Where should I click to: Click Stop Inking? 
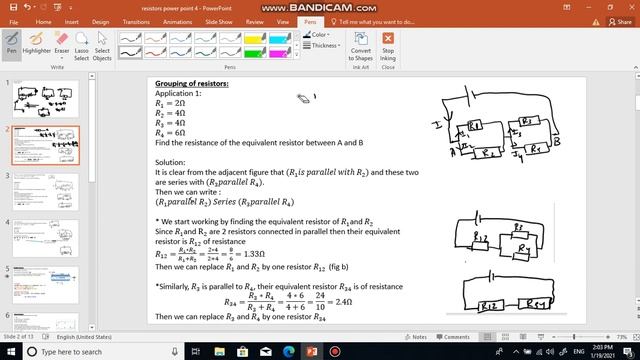click(388, 46)
